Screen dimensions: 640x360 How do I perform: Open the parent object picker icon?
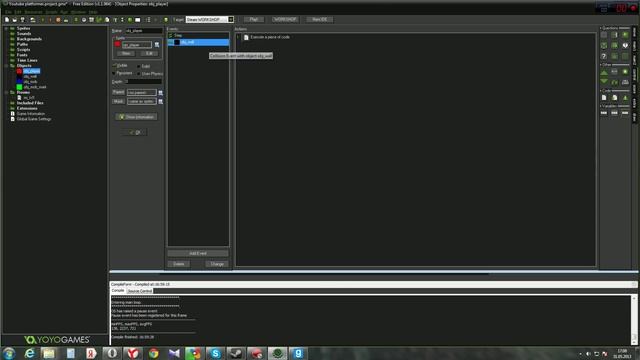(x=160, y=93)
